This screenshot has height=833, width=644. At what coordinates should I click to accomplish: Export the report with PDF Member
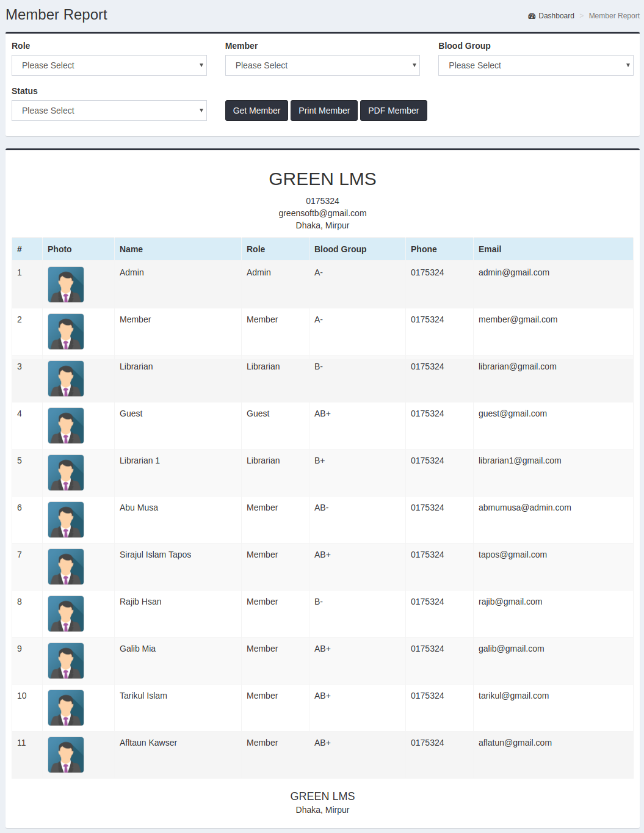pyautogui.click(x=393, y=111)
